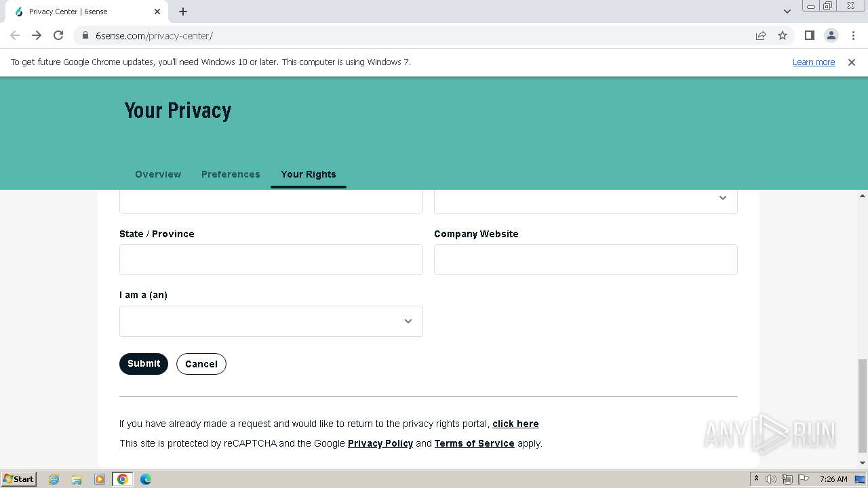
Task: Close the Privacy Center browser tab
Action: tap(157, 12)
